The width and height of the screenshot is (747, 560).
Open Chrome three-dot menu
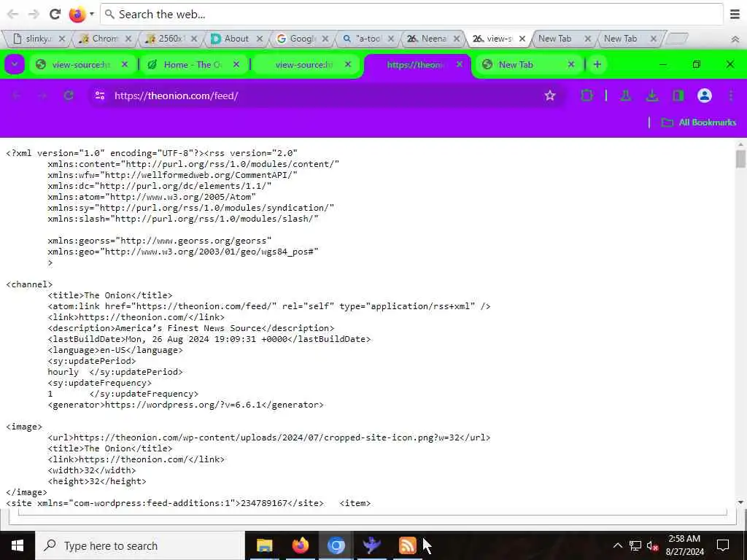pos(731,96)
